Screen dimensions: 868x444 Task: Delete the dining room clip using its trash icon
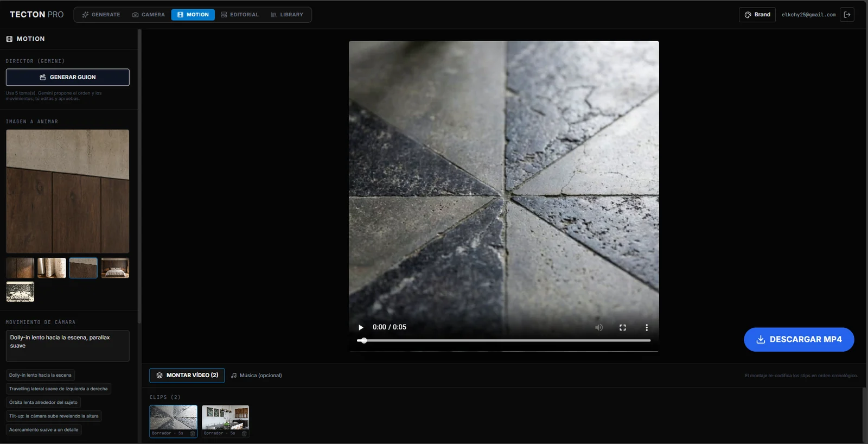coord(245,433)
